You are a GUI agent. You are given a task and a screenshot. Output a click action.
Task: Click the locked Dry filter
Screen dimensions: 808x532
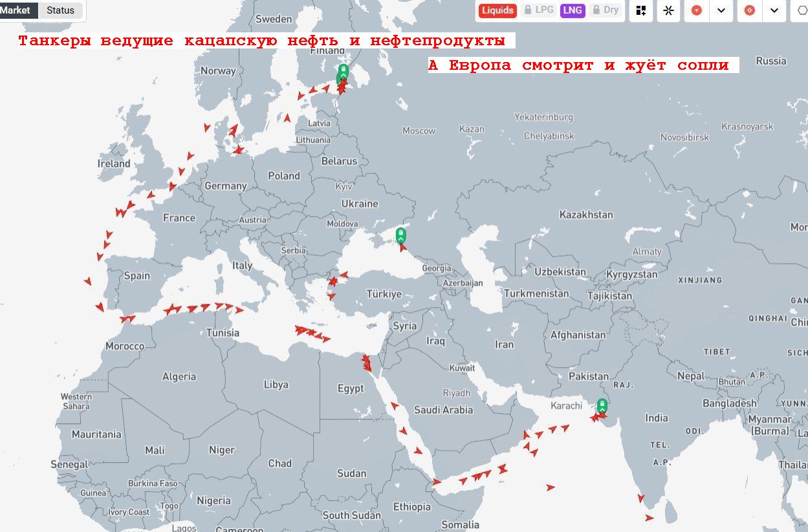pos(605,10)
